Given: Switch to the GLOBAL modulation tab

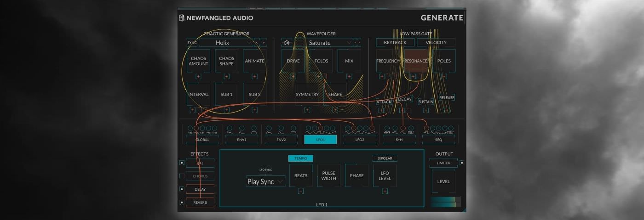Looking at the screenshot, I should click(x=202, y=140).
